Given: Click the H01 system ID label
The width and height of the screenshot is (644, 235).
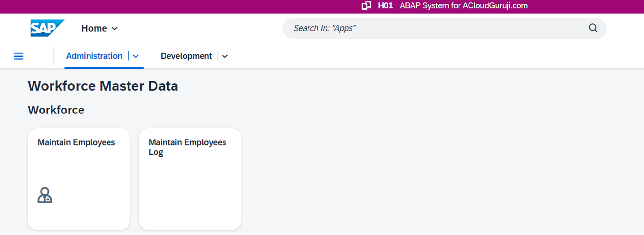Looking at the screenshot, I should pyautogui.click(x=385, y=6).
